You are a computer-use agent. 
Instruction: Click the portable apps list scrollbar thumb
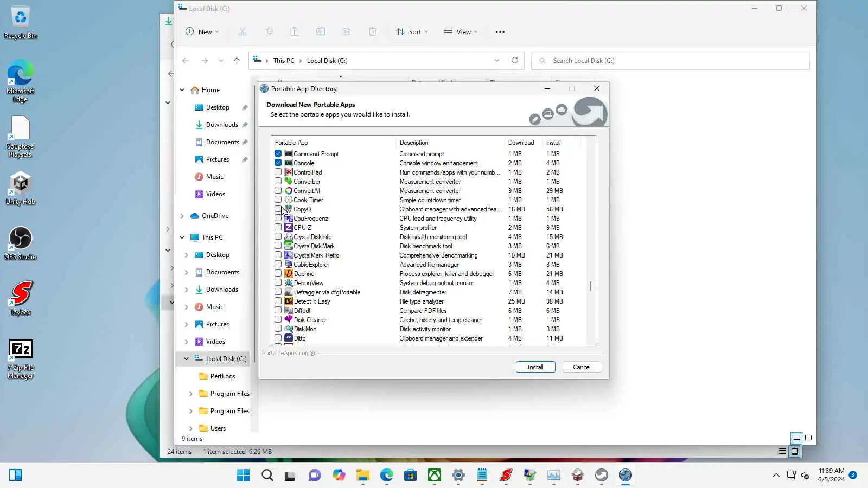pos(591,286)
